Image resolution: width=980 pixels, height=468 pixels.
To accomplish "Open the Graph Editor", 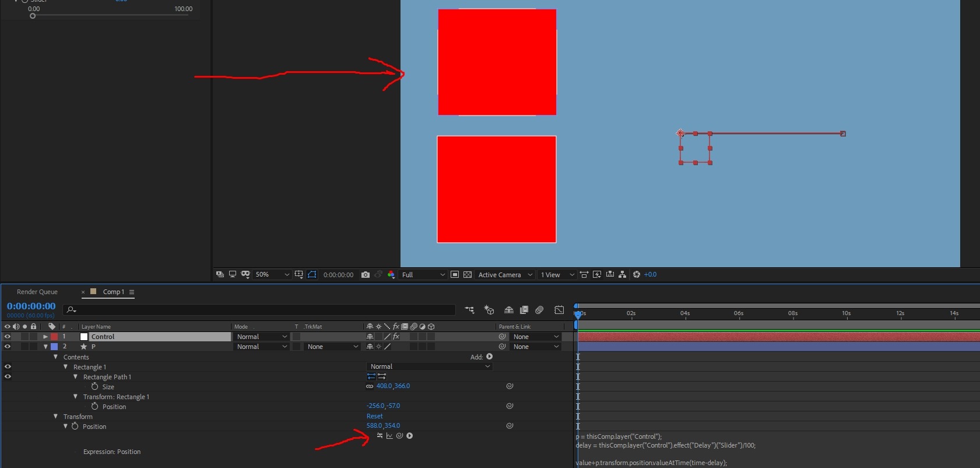I will coord(559,310).
